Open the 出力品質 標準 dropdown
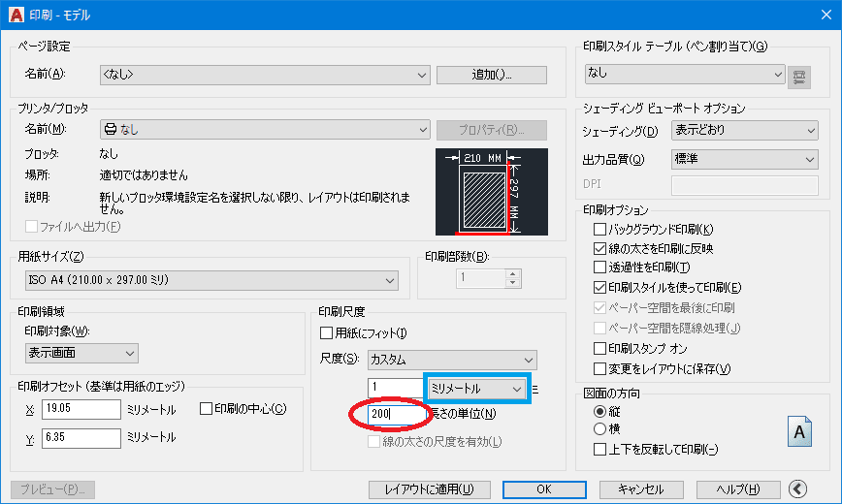842x504 pixels. [x=744, y=159]
